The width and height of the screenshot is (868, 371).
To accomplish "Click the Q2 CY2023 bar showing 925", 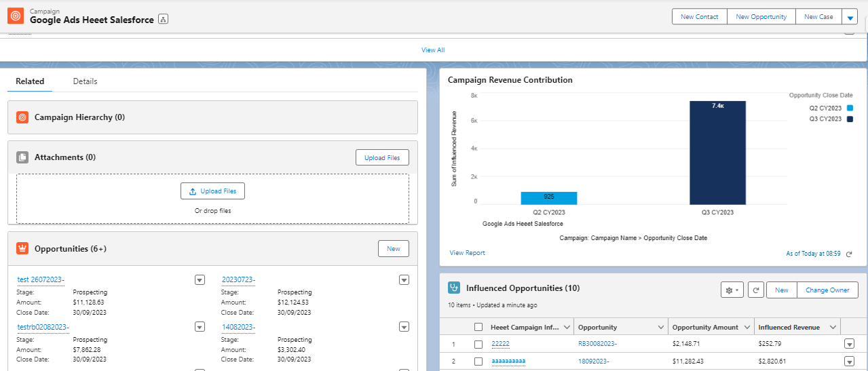I will pos(549,198).
